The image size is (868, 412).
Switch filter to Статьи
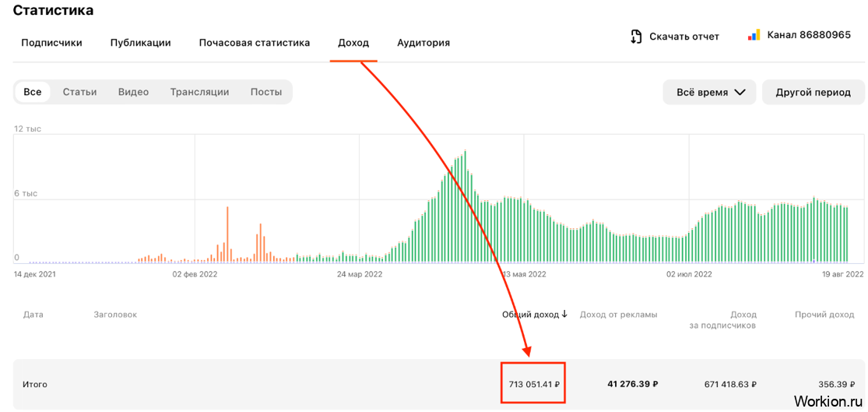[x=79, y=92]
